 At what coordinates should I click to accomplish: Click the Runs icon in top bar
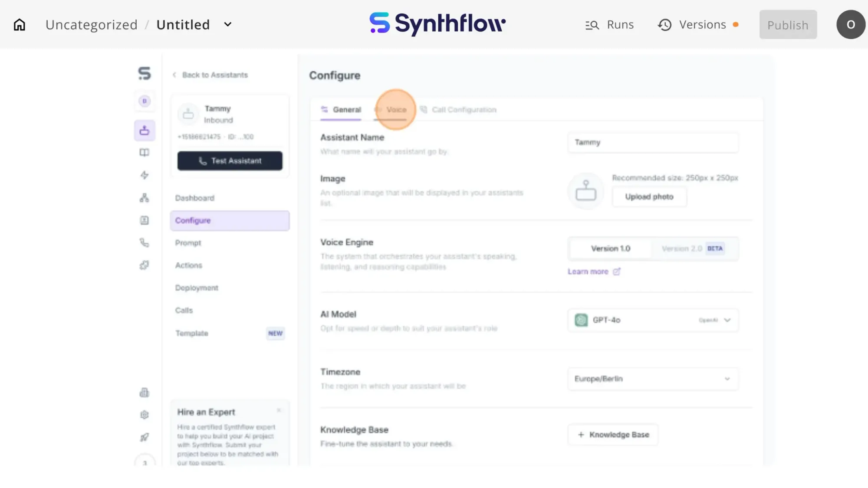click(592, 25)
